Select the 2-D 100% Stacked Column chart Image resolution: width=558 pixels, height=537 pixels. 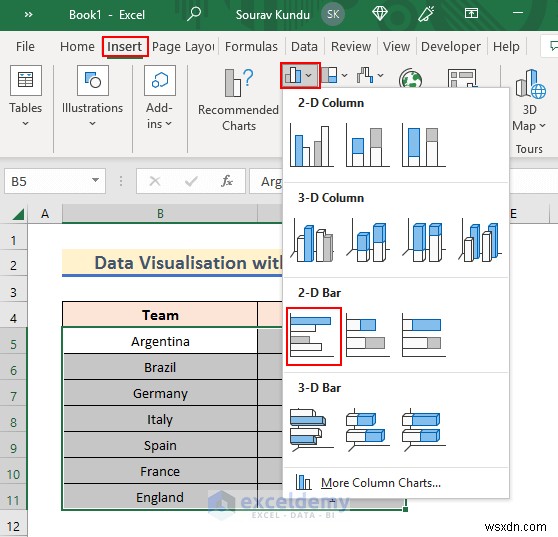(x=423, y=146)
